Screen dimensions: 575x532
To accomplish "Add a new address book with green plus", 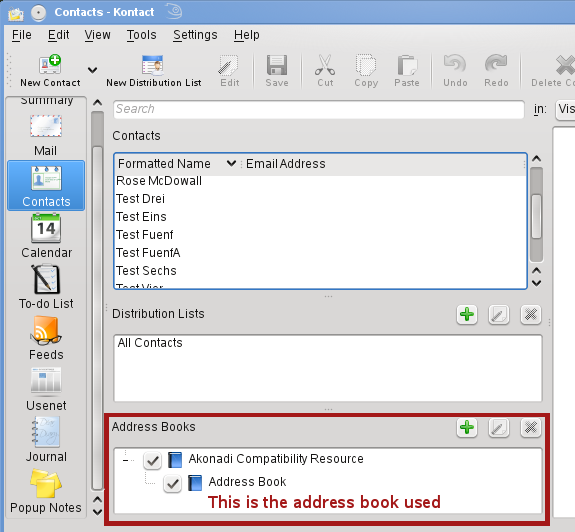I will 467,428.
